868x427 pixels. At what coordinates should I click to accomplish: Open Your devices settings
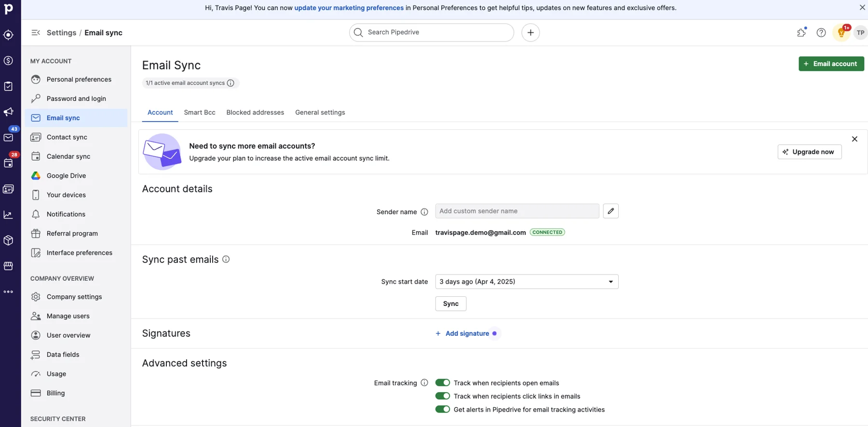click(x=76, y=195)
